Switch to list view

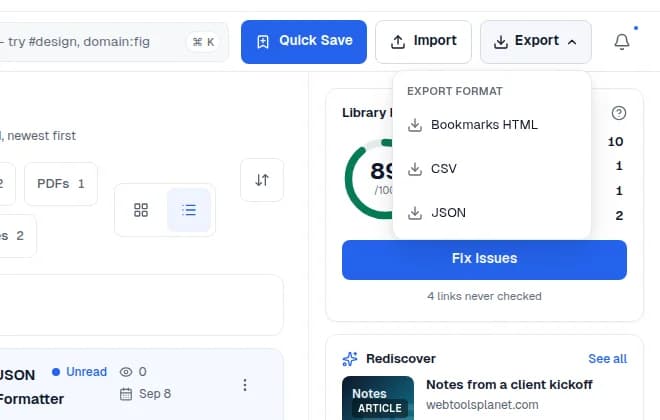pos(189,210)
